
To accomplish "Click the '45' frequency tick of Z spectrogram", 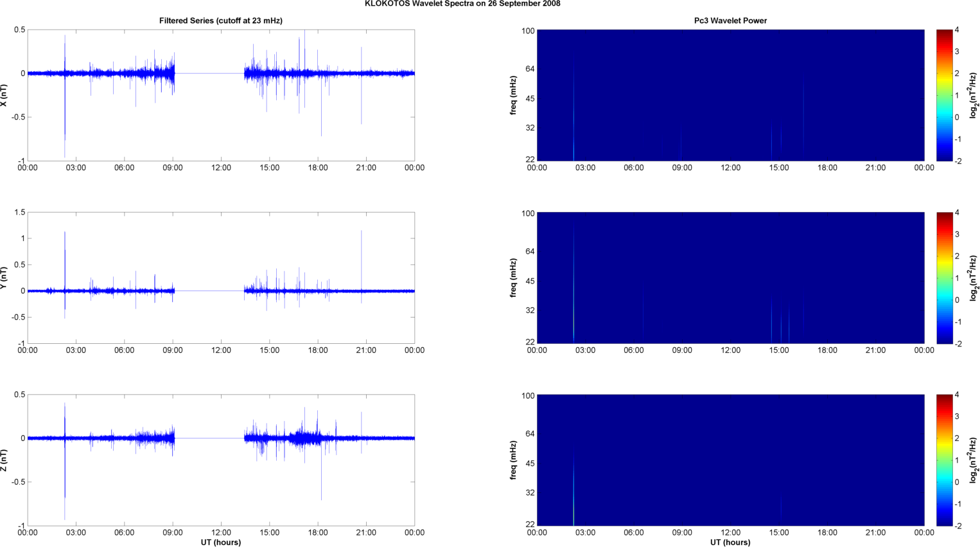I will click(x=530, y=463).
